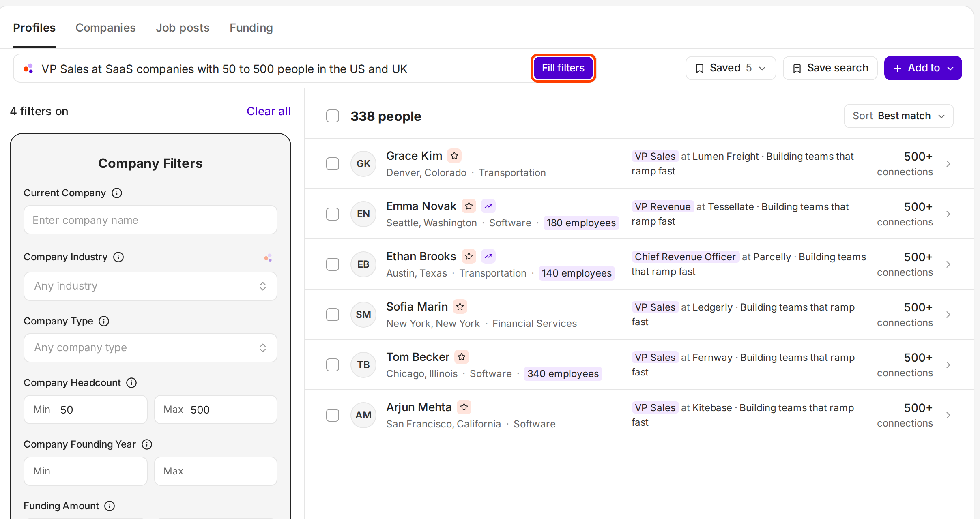The height and width of the screenshot is (519, 980).
Task: Check the box for Grace Kim
Action: click(333, 164)
